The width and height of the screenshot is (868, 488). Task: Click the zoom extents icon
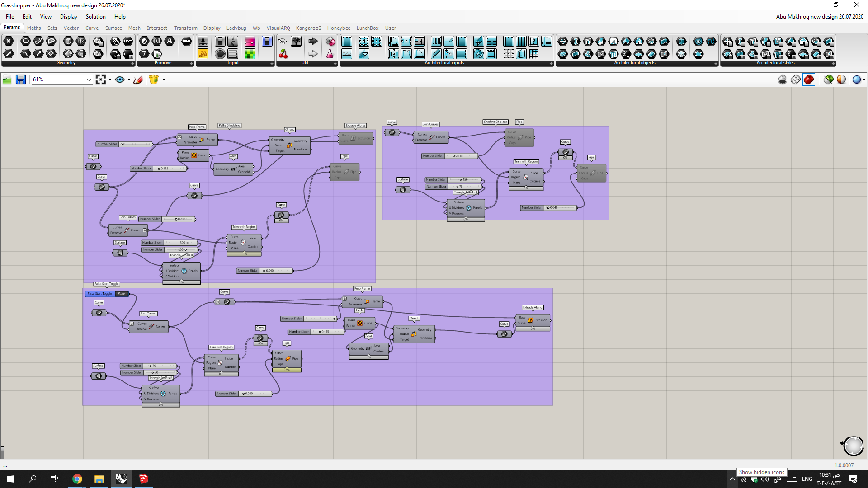pos(101,80)
